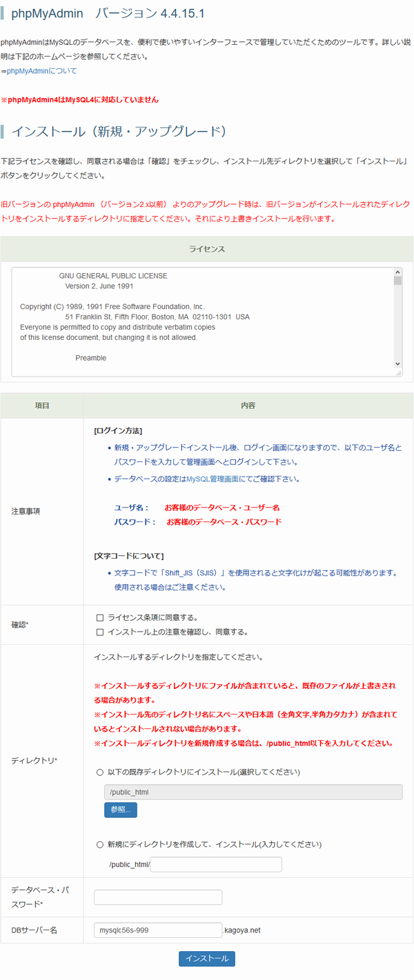
Task: Click the お客様のデータベース・パスワード text
Action: click(224, 522)
